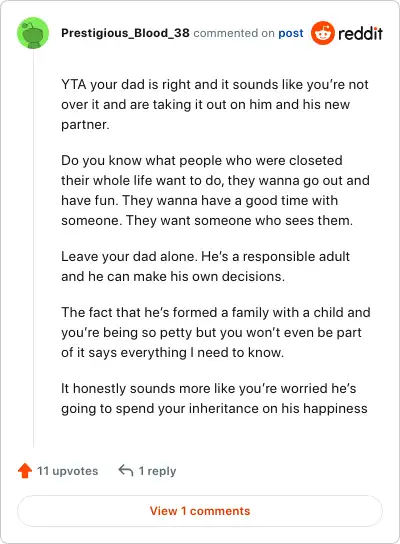Click the word "closeted" in second paragraph

[x=316, y=160]
